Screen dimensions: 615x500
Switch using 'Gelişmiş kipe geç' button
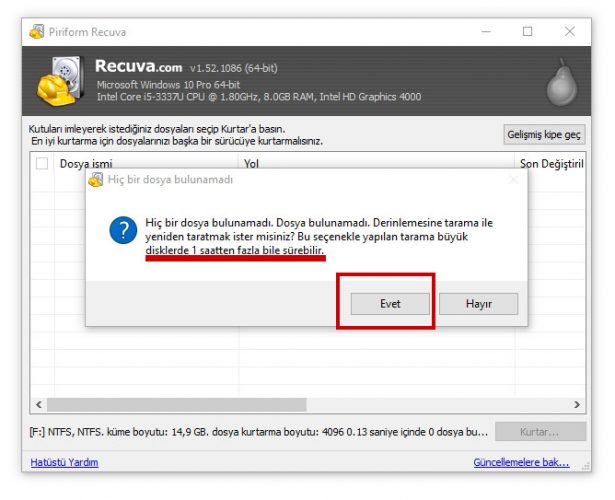click(544, 135)
